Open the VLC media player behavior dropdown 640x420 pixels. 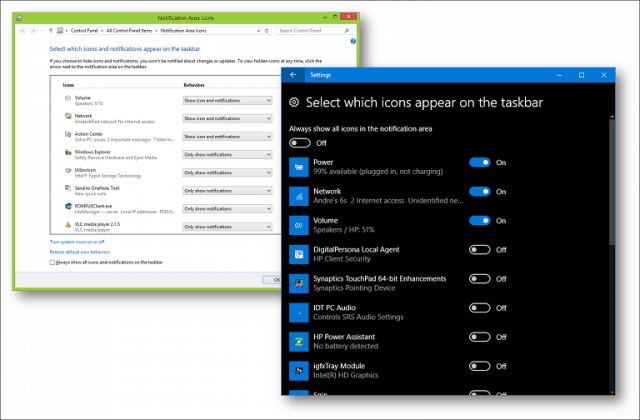pyautogui.click(x=227, y=227)
